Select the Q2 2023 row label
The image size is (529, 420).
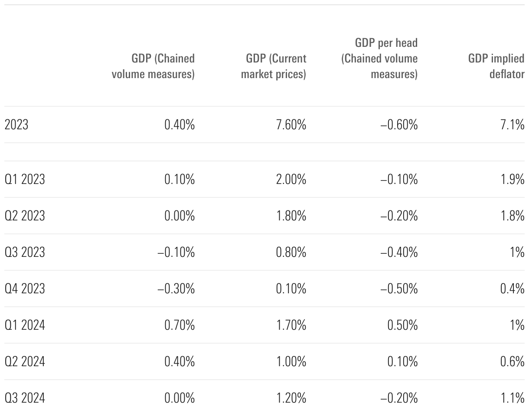[x=25, y=216]
